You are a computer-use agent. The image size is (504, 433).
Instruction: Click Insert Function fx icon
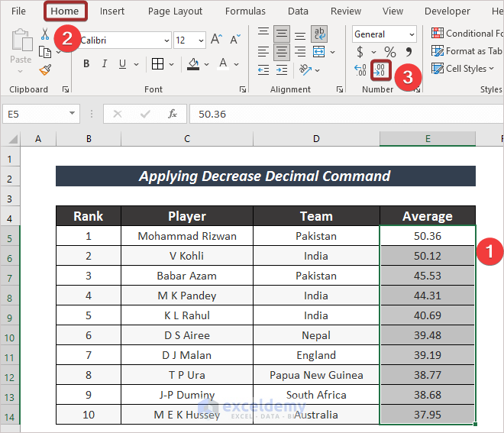(x=173, y=114)
